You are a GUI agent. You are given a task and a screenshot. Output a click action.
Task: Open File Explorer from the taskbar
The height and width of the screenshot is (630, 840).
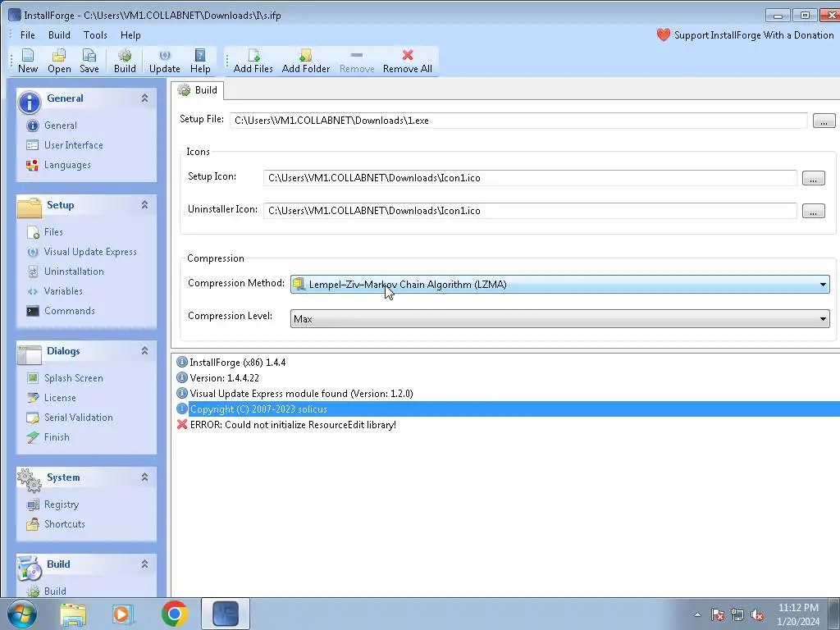click(73, 614)
